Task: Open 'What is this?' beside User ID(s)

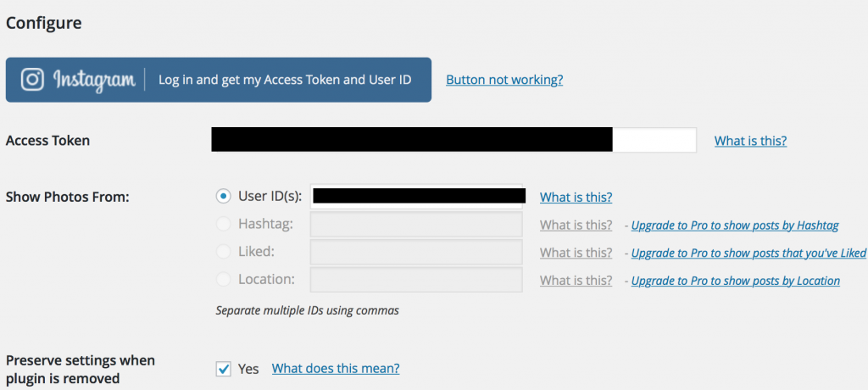Action: 576,197
